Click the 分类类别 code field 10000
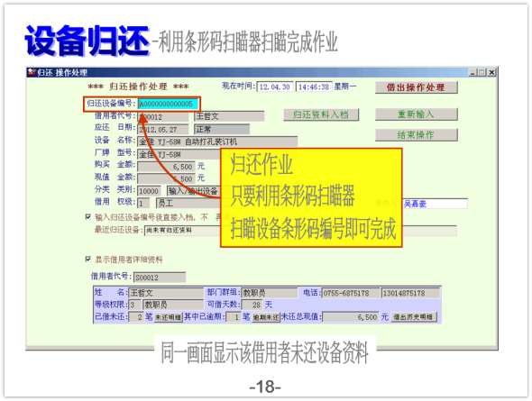Viewport: 532px width, 401px height. pyautogui.click(x=149, y=191)
